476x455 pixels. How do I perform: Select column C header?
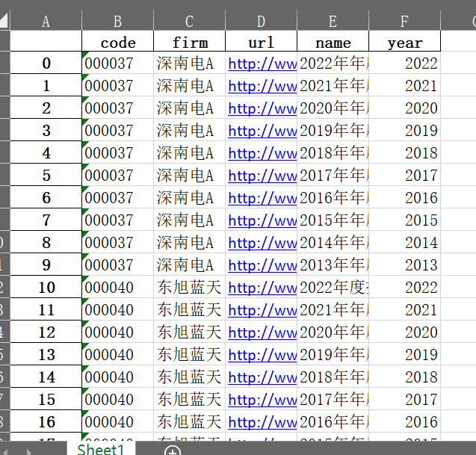(x=189, y=21)
